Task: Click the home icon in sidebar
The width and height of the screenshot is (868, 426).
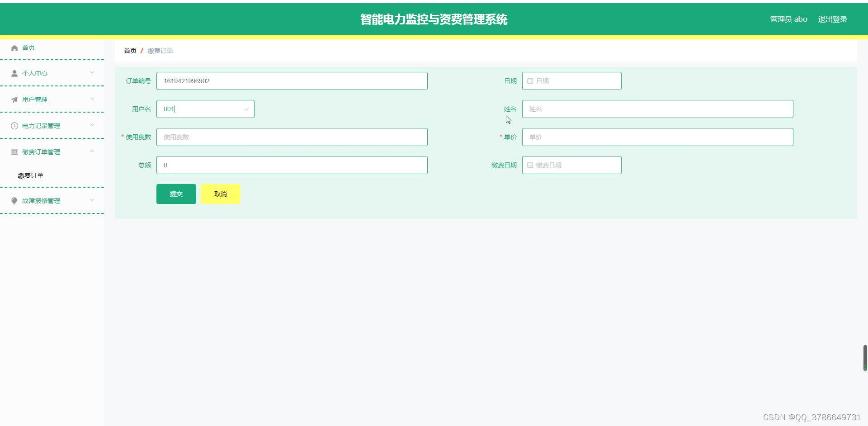Action: [14, 48]
